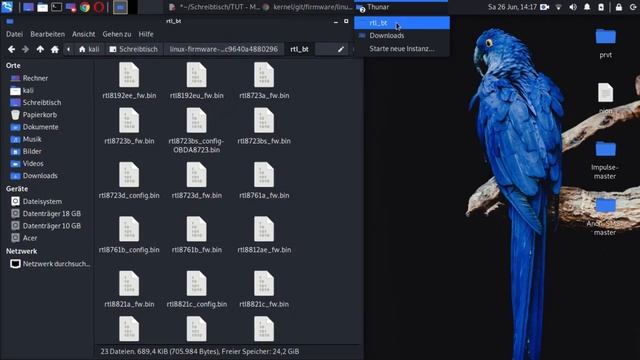The image size is (640, 360).
Task: Launch Opera browser from the panel
Action: pos(99,7)
